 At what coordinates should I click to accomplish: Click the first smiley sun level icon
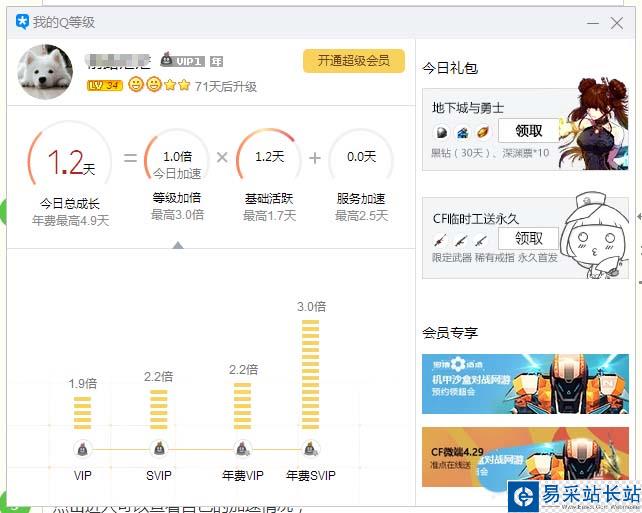pos(136,85)
